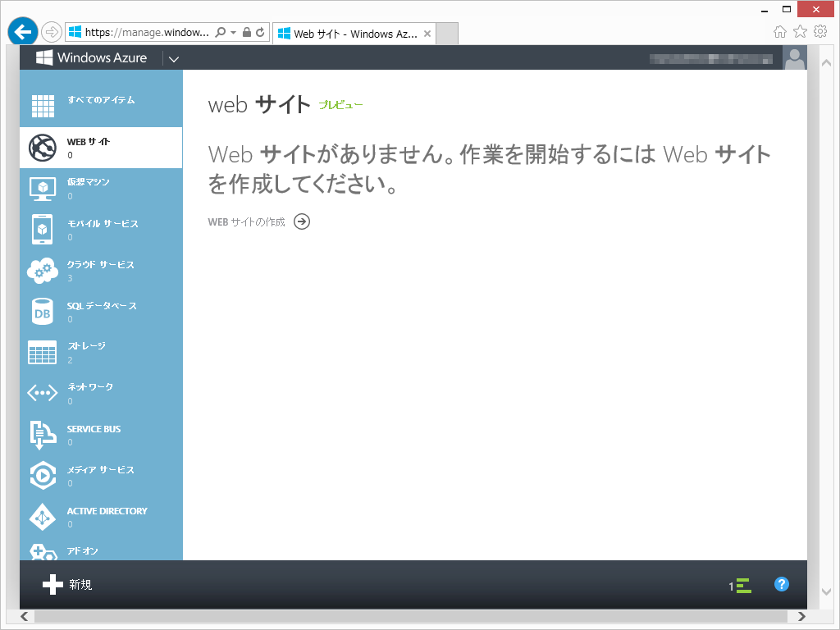This screenshot has height=630, width=840.
Task: Open browser favorites star icon
Action: click(800, 32)
